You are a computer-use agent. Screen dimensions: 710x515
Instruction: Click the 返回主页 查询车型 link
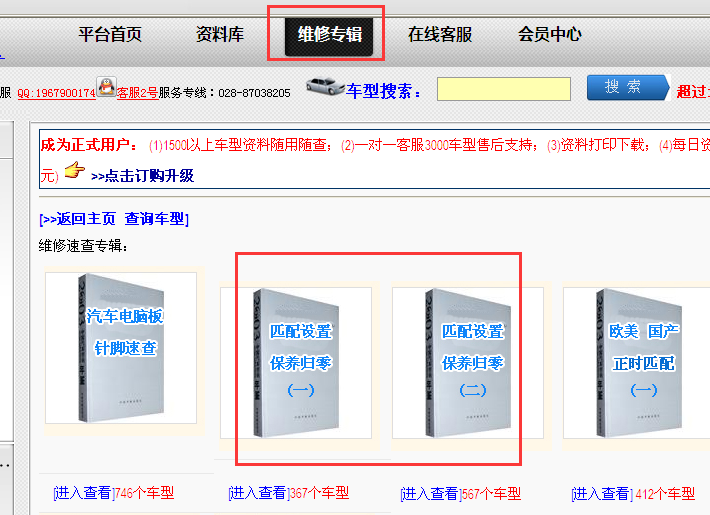114,219
